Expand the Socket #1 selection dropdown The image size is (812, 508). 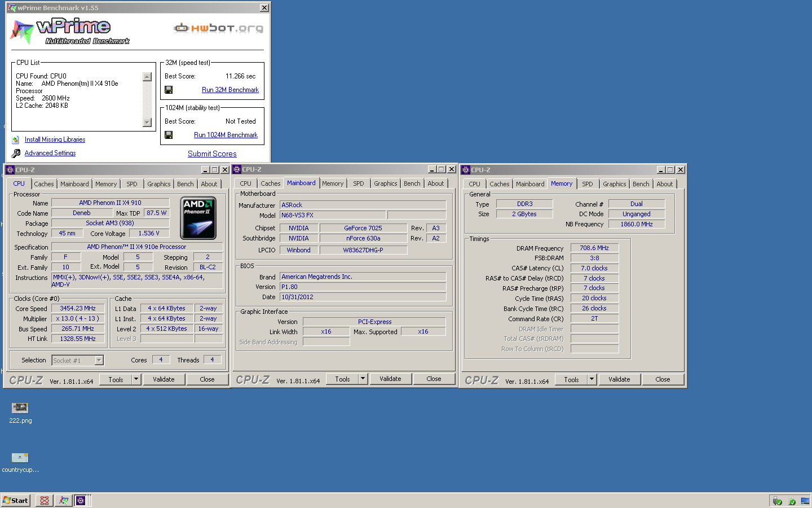point(99,360)
